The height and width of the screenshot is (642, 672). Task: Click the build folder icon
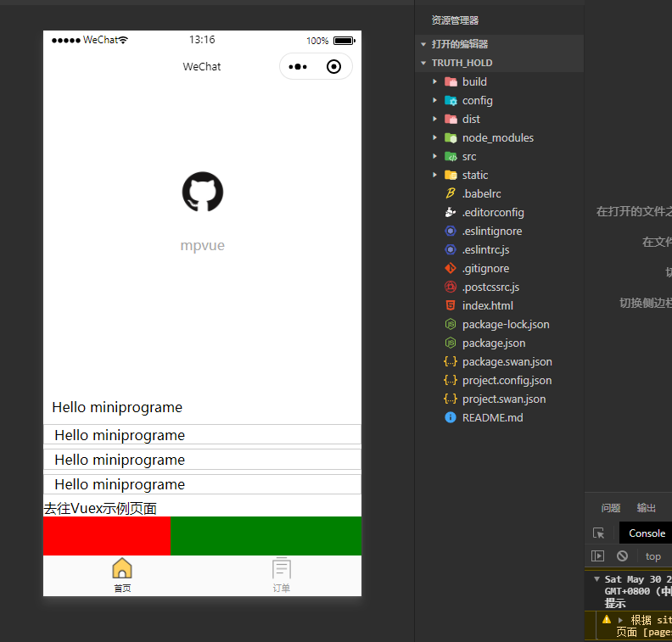tap(451, 81)
